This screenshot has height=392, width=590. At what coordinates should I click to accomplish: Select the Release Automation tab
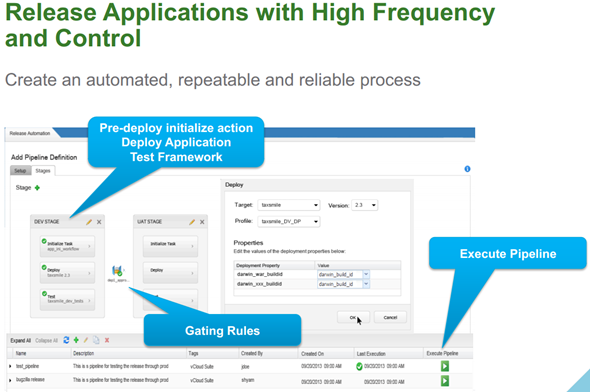(x=30, y=133)
